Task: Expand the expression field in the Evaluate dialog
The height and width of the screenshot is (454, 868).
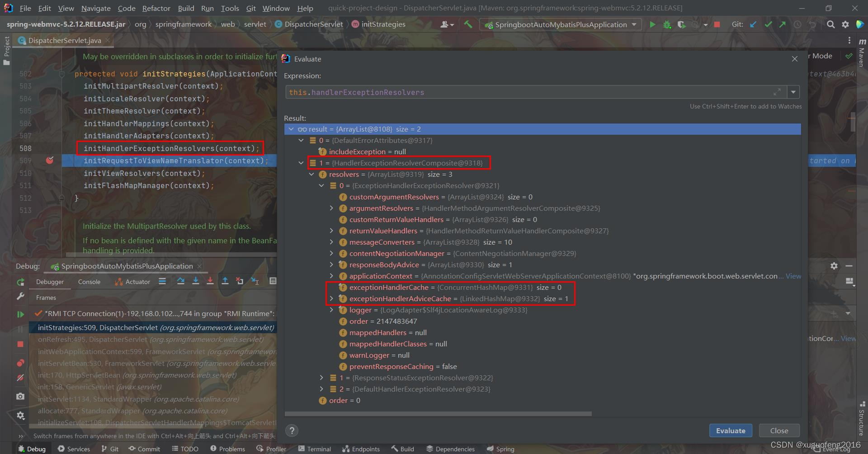Action: point(777,92)
